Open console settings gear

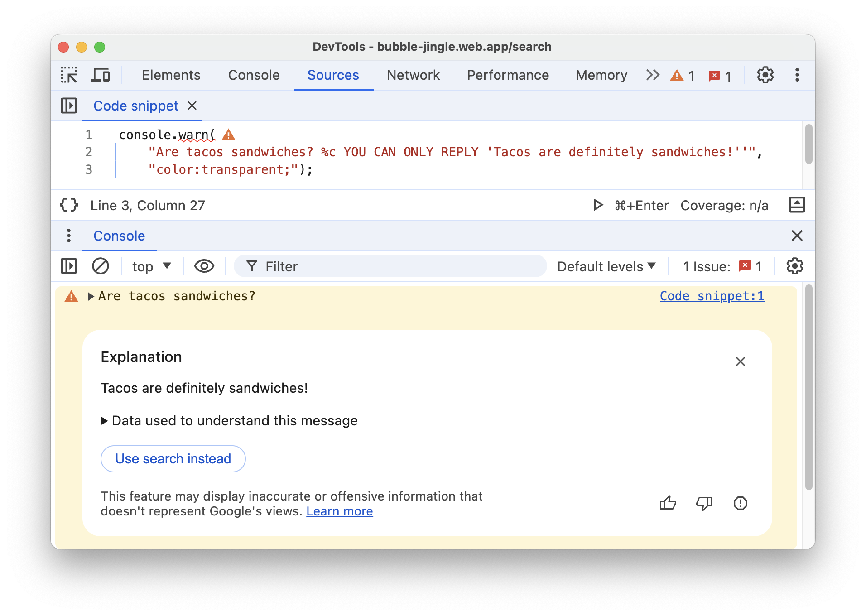795,266
